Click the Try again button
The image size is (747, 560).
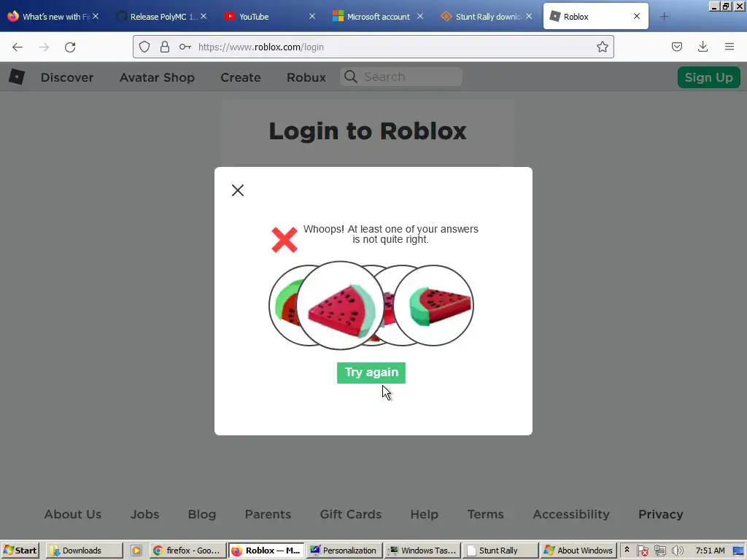(x=371, y=373)
